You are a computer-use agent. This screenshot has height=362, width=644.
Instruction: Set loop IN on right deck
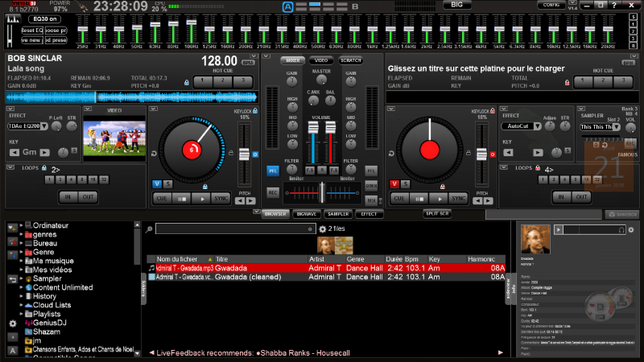pyautogui.click(x=561, y=197)
